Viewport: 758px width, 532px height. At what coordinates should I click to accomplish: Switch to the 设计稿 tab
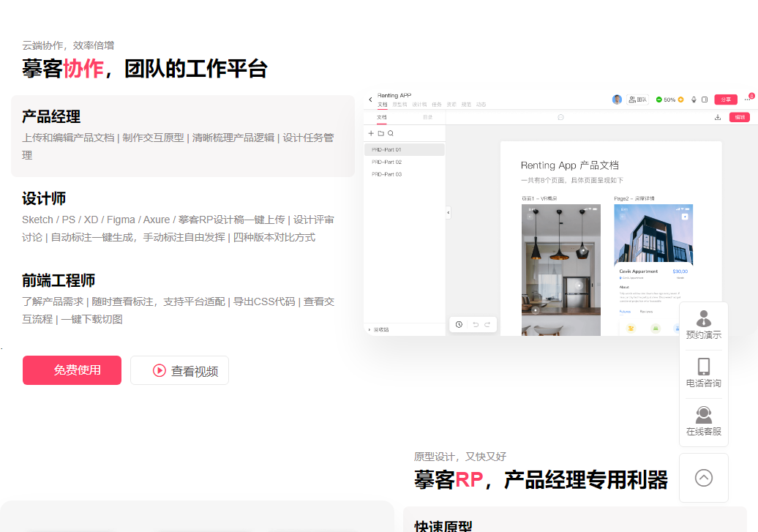[x=419, y=105]
